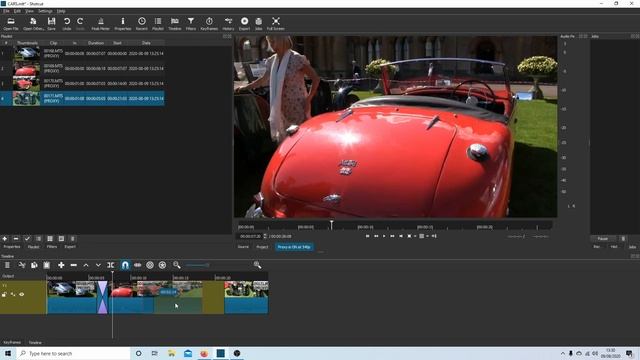Open the Help menu
The image size is (640, 360).
61,11
